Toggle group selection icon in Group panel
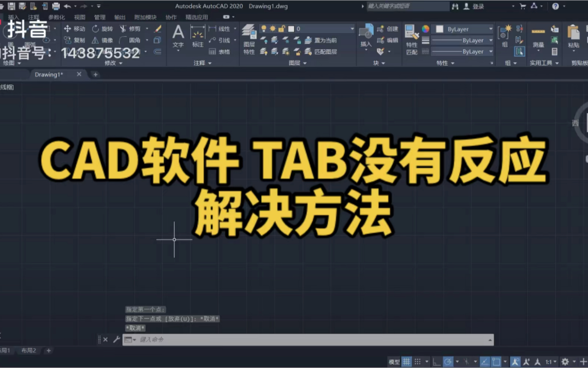This screenshot has height=368, width=588. coord(519,52)
